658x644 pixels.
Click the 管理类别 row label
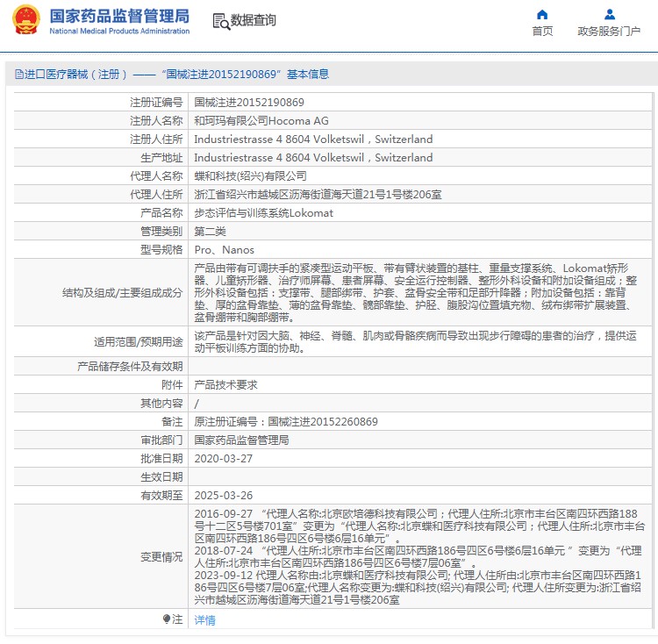point(161,232)
